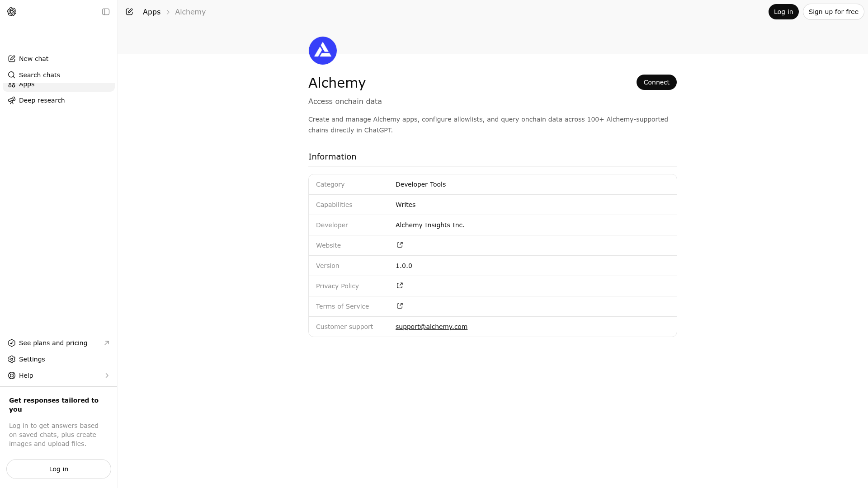Click the arrow icon beside See plans and pricing
Screen dimensions: 868x488
[x=107, y=343]
